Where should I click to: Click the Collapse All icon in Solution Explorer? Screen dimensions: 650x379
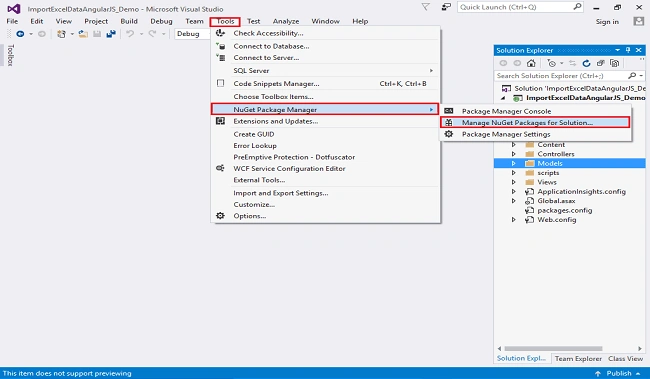[x=600, y=63]
